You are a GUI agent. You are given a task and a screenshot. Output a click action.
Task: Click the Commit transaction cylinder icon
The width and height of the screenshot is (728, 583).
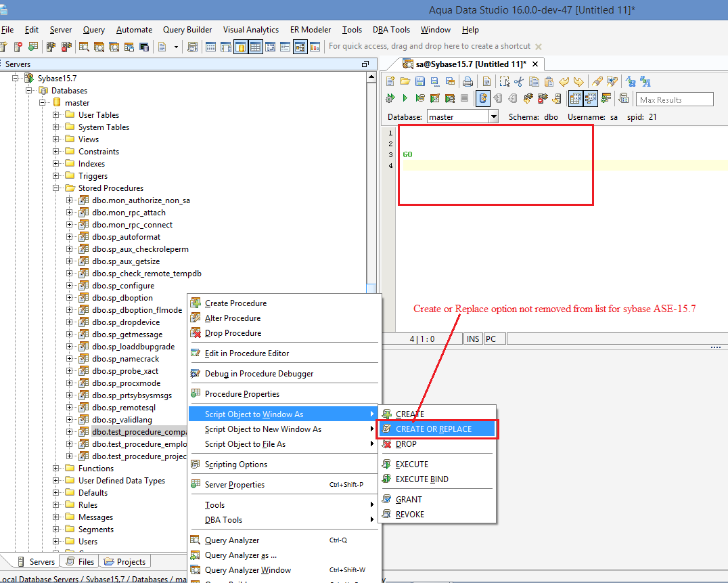tap(498, 98)
